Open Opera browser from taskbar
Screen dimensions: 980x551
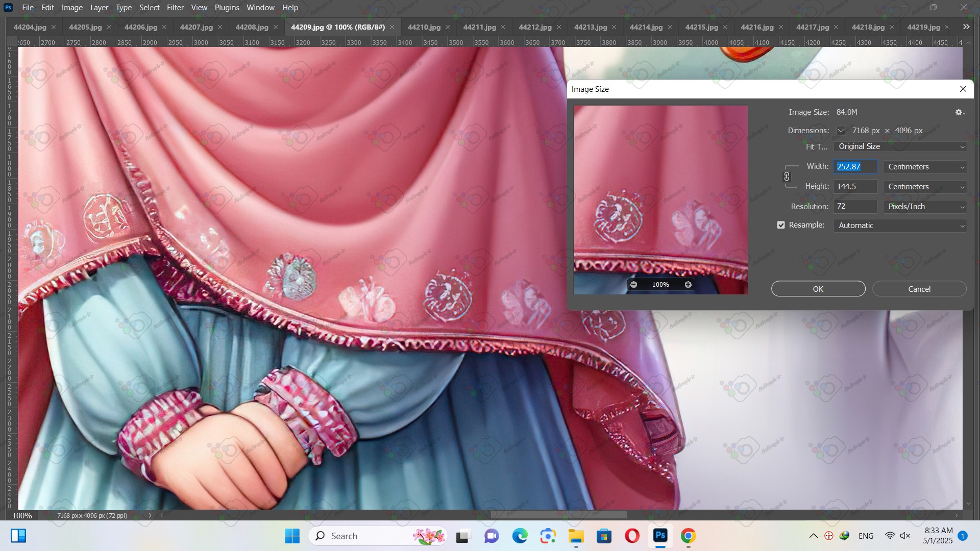[x=632, y=536]
